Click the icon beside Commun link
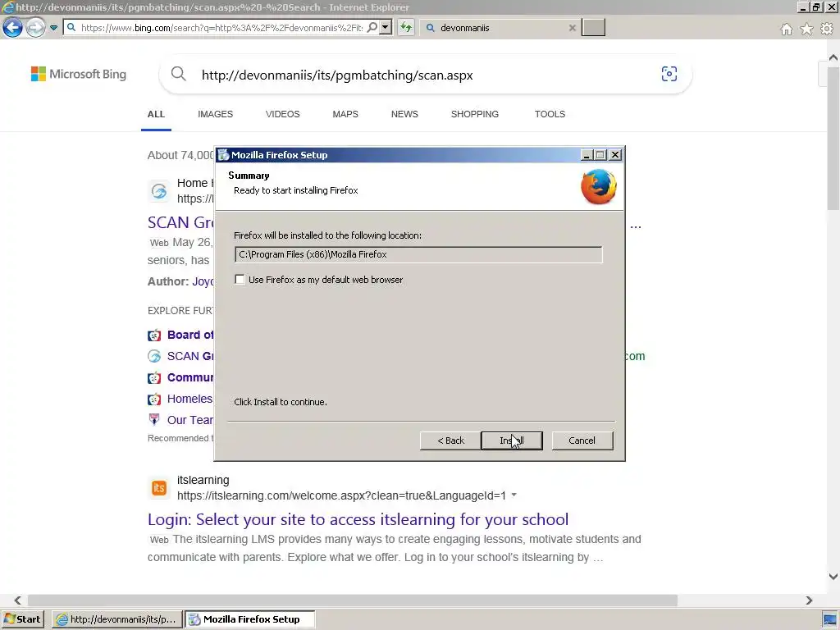Viewport: 840px width, 630px height. (154, 377)
